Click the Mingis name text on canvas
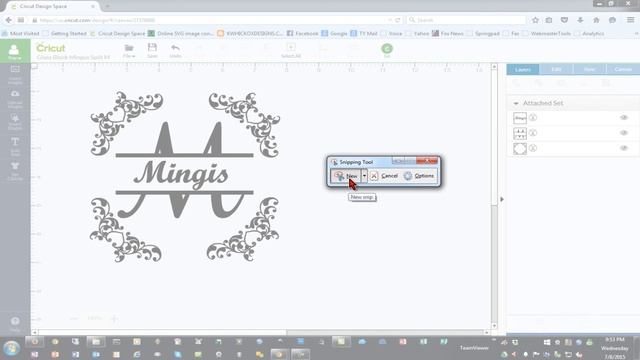 181,174
